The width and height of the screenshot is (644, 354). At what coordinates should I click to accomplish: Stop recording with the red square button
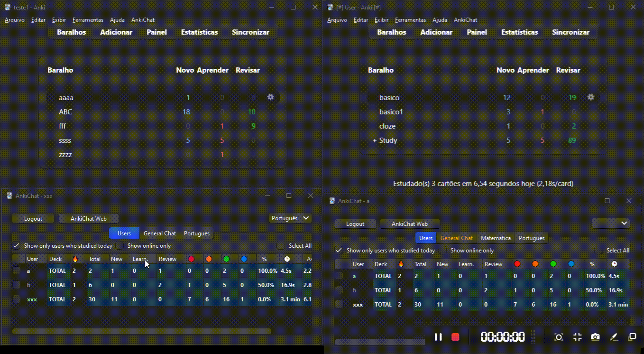point(455,337)
